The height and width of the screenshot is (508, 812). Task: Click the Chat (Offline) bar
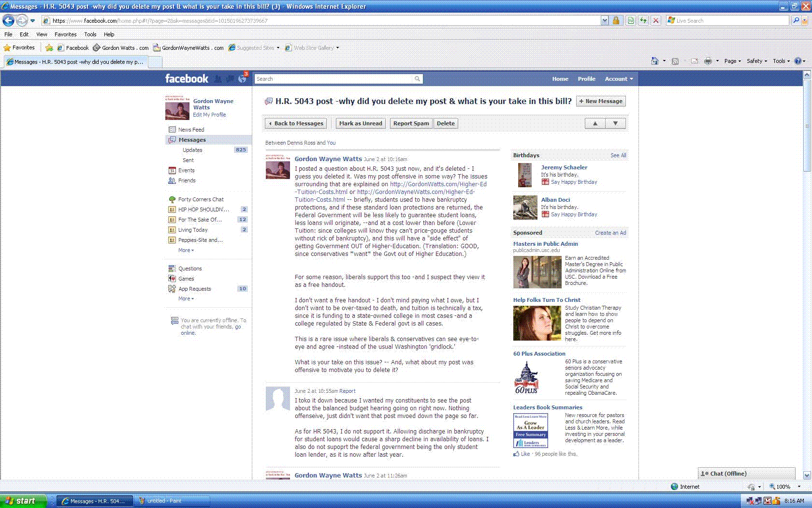click(x=746, y=474)
